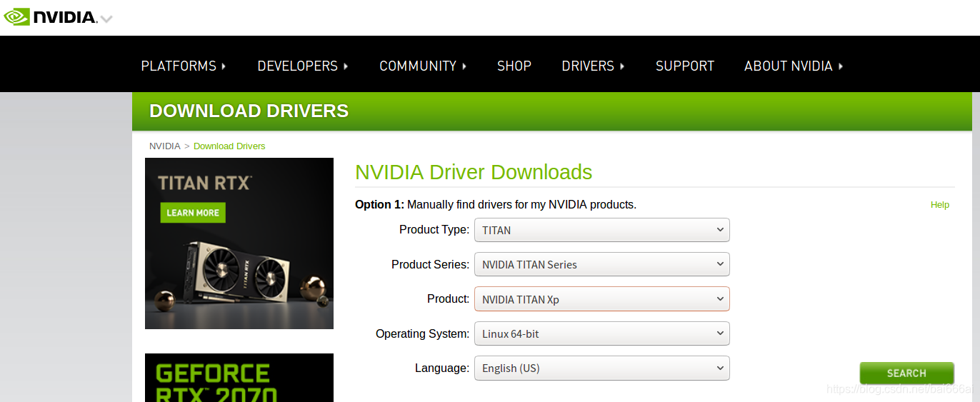Open the dropdown arrow beside NVIDIA logo
Screen dimensions: 980x402
(106, 19)
